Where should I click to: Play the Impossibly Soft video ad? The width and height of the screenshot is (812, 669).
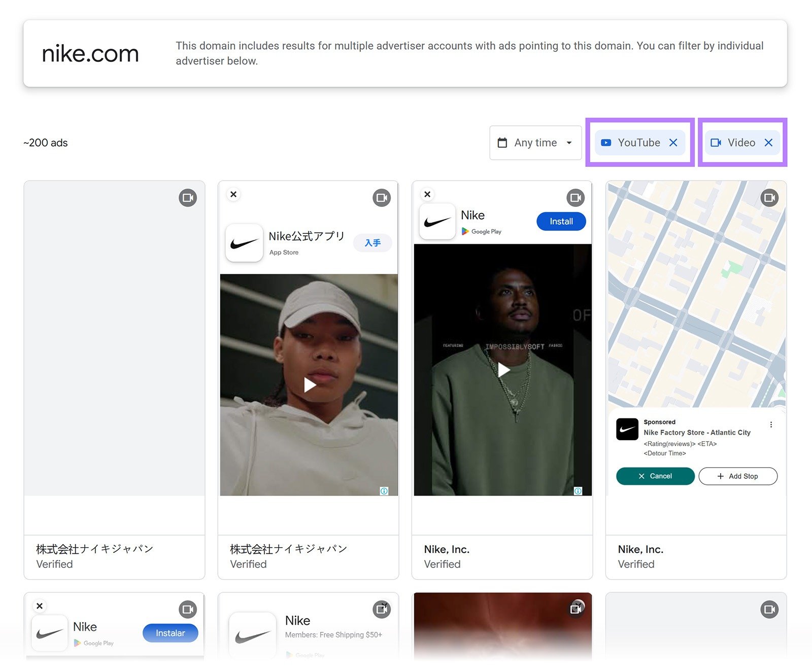point(503,370)
